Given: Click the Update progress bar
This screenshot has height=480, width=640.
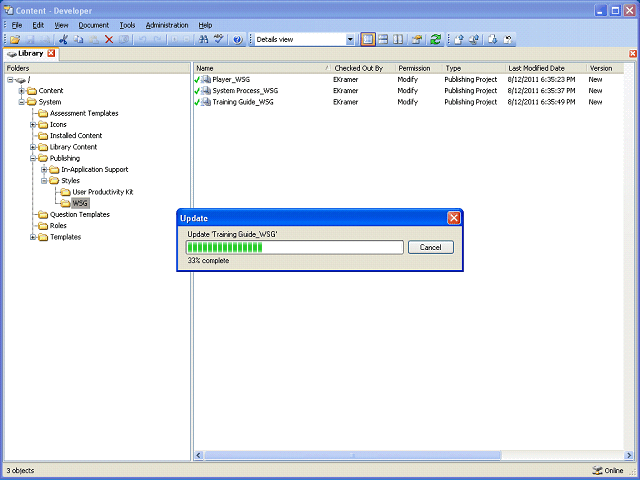Looking at the screenshot, I should 295,247.
